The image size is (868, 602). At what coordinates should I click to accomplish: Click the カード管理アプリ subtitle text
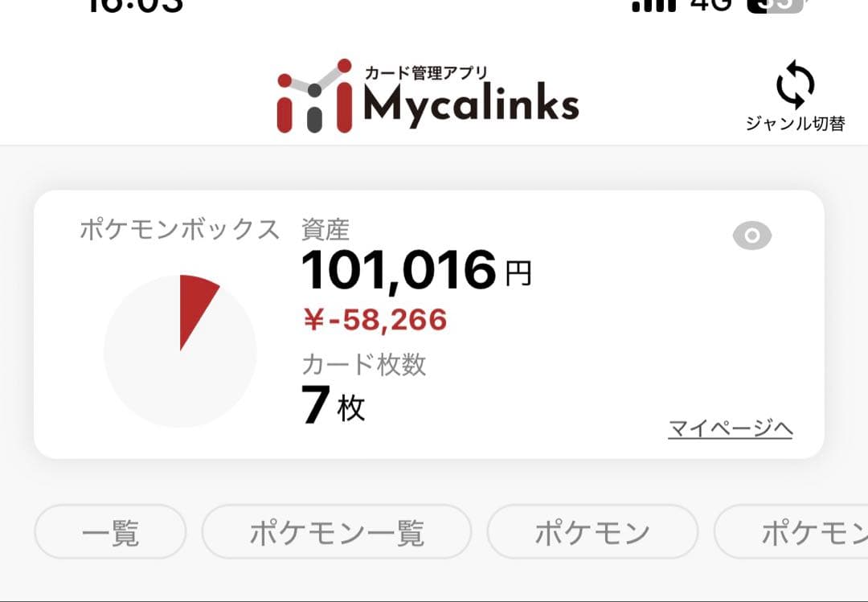coord(426,73)
